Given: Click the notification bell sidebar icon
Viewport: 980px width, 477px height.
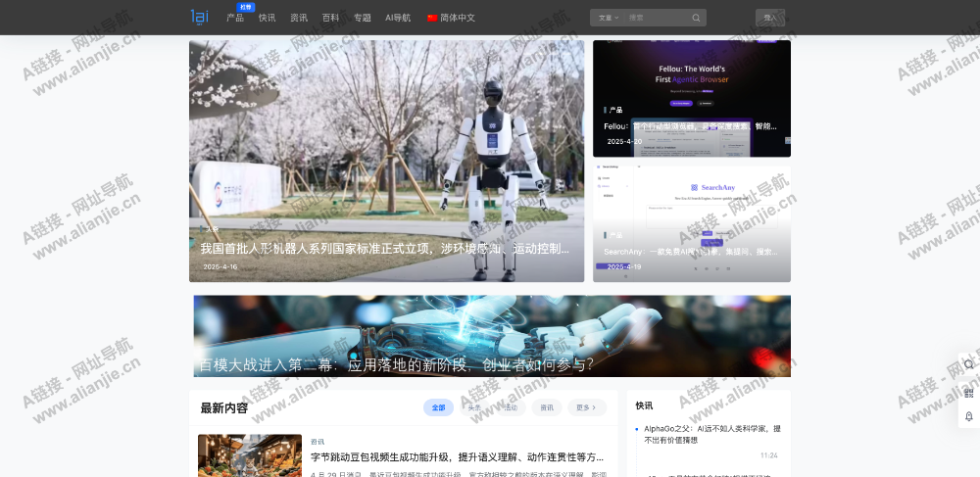Looking at the screenshot, I should (968, 416).
